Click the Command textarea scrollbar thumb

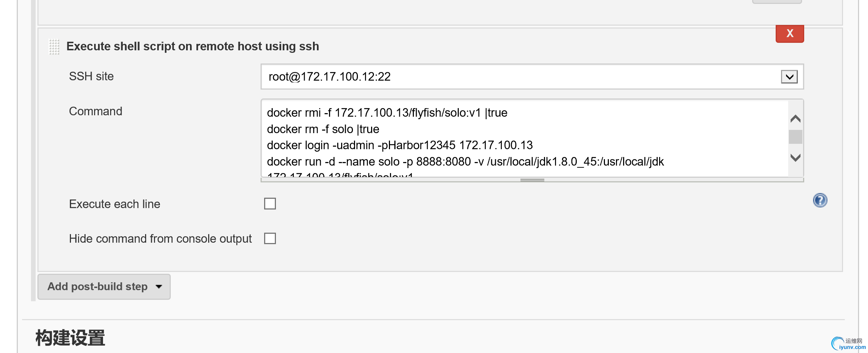pos(795,137)
